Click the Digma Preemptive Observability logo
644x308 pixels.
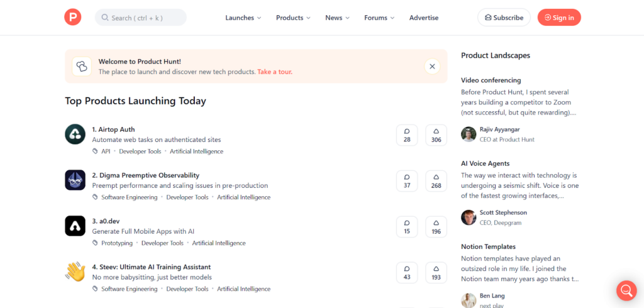tap(75, 180)
